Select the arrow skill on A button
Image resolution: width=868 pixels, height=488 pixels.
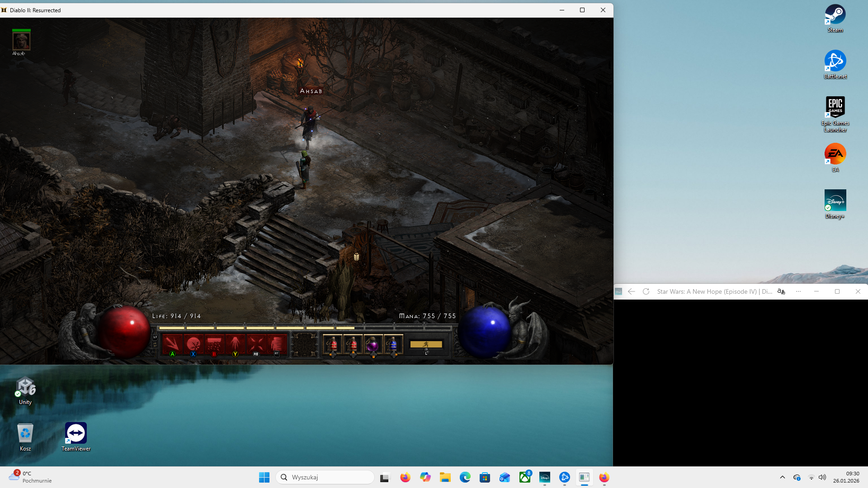pyautogui.click(x=172, y=344)
